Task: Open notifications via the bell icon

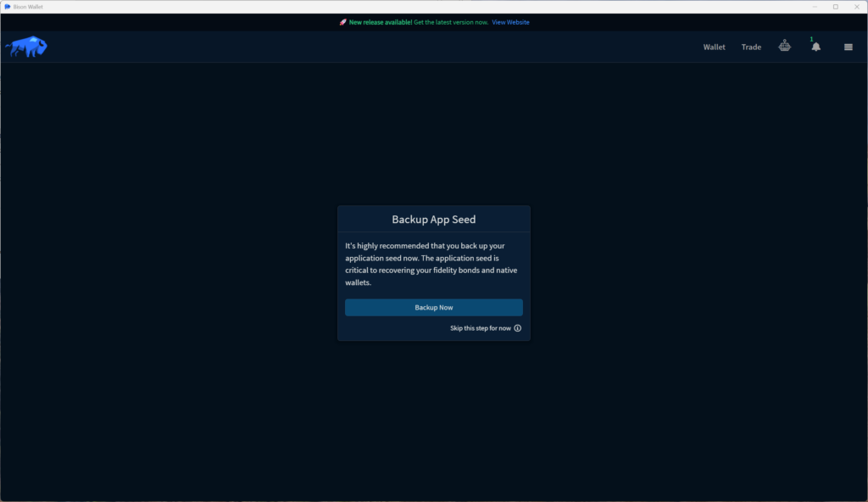Action: (815, 47)
